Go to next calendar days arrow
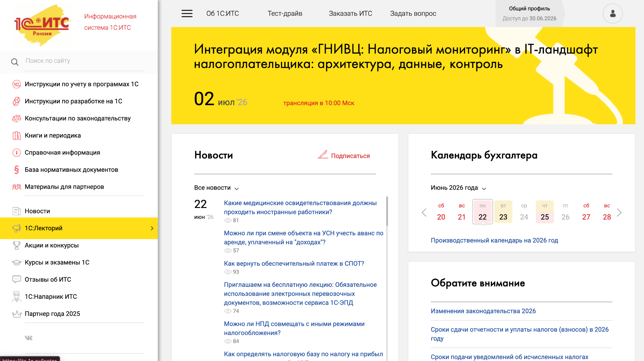This screenshot has width=644, height=361. [619, 213]
